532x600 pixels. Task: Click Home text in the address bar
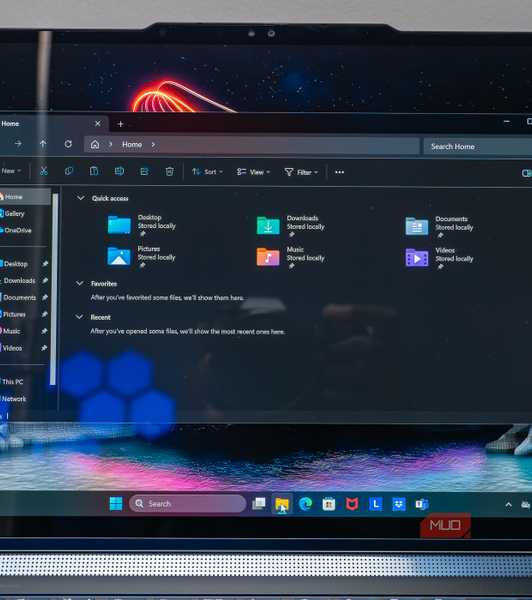[x=132, y=145]
